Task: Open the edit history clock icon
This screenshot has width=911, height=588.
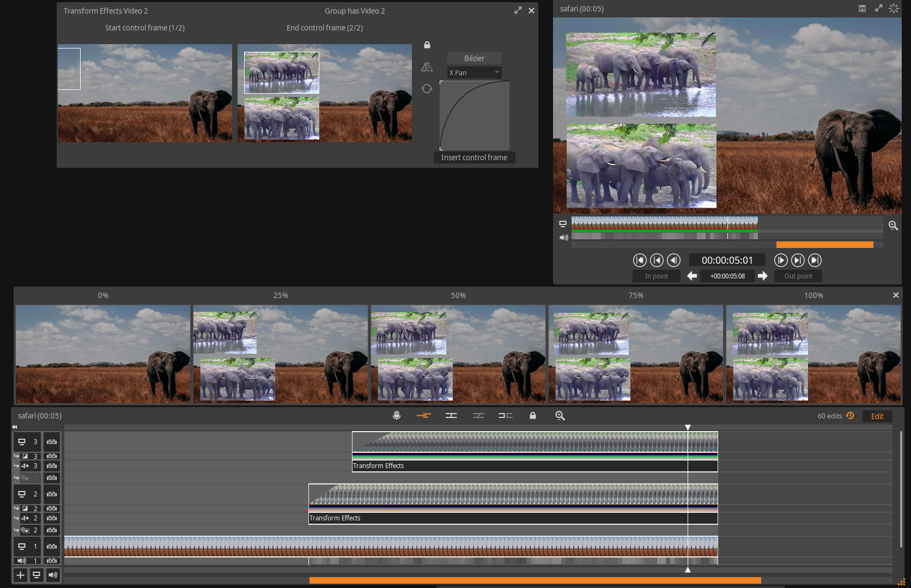Action: (x=850, y=416)
